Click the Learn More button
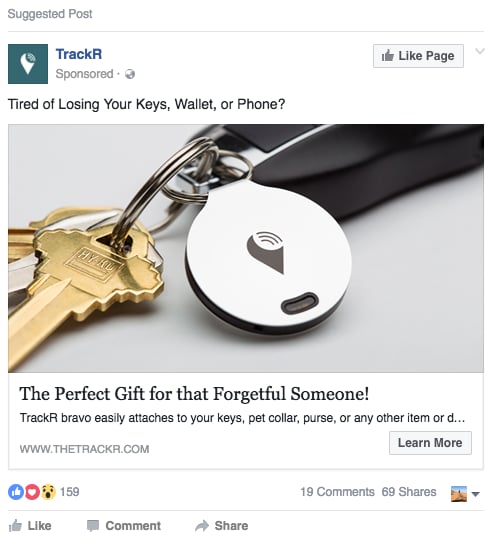494x540 pixels. (430, 443)
